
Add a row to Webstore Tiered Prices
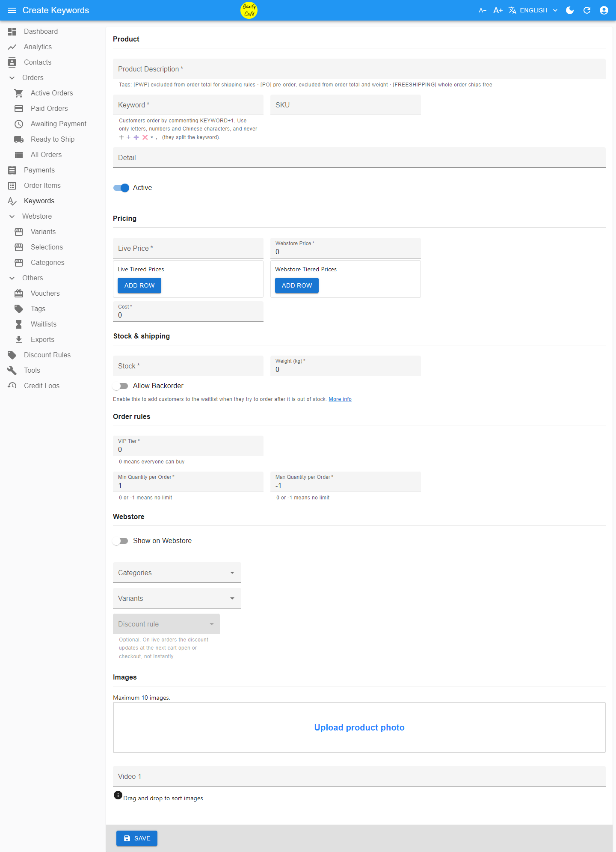(297, 285)
